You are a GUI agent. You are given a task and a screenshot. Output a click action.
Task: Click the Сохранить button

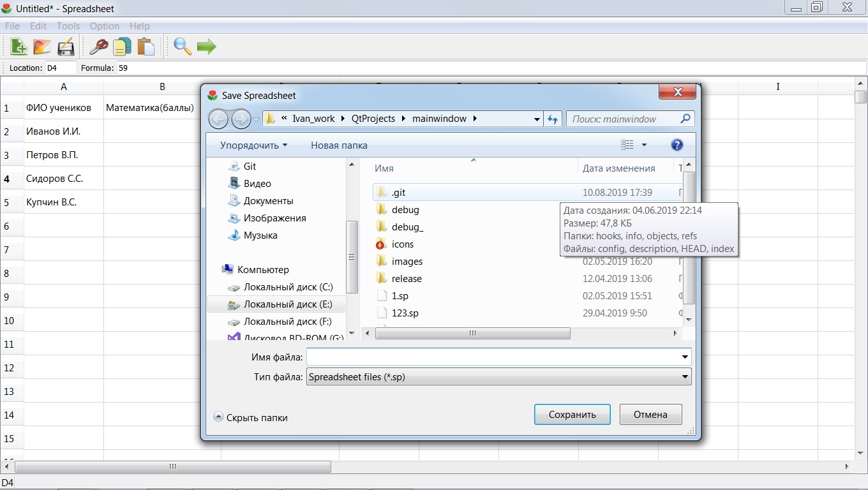pos(572,415)
